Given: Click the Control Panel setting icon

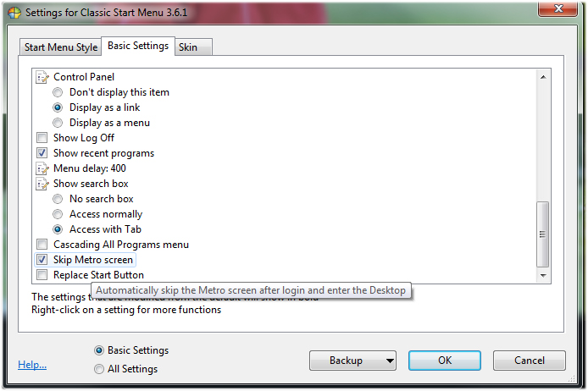Looking at the screenshot, I should pyautogui.click(x=42, y=77).
